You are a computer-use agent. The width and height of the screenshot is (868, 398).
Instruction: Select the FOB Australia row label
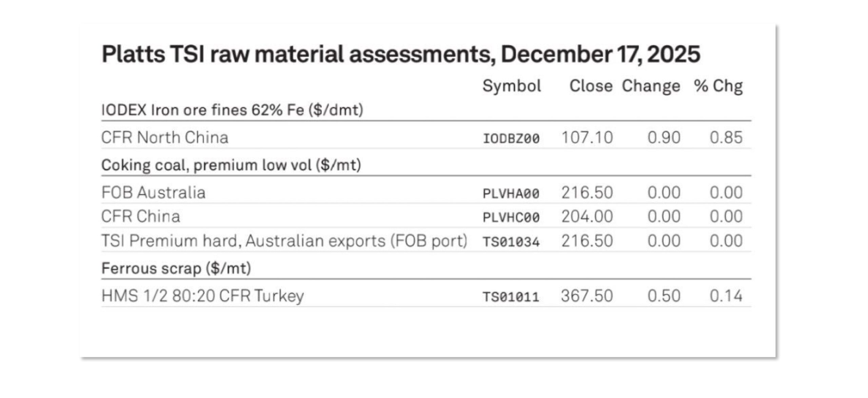(153, 193)
